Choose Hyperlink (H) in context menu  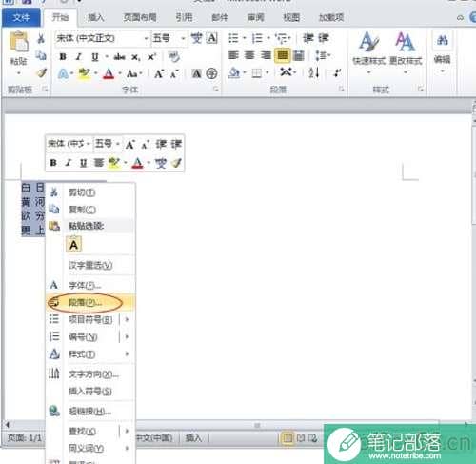[90, 412]
